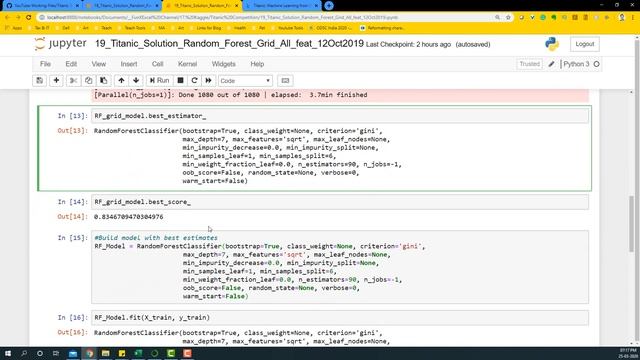Viewport: 640px width, 360px height.
Task: Open the Insert menu
Action: pyautogui.click(x=129, y=64)
